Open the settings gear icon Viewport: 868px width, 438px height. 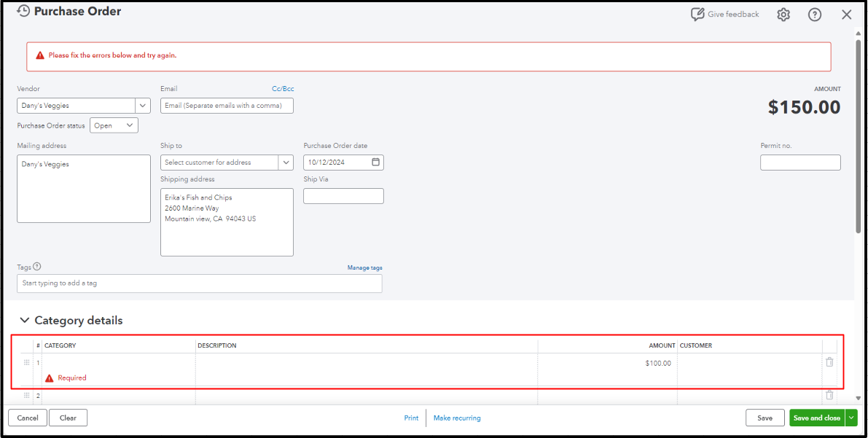click(x=783, y=15)
